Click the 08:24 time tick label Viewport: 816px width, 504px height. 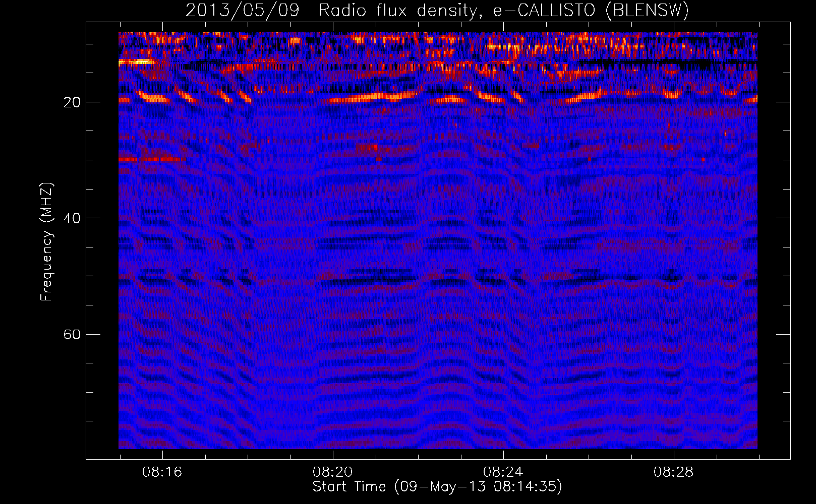click(x=503, y=472)
